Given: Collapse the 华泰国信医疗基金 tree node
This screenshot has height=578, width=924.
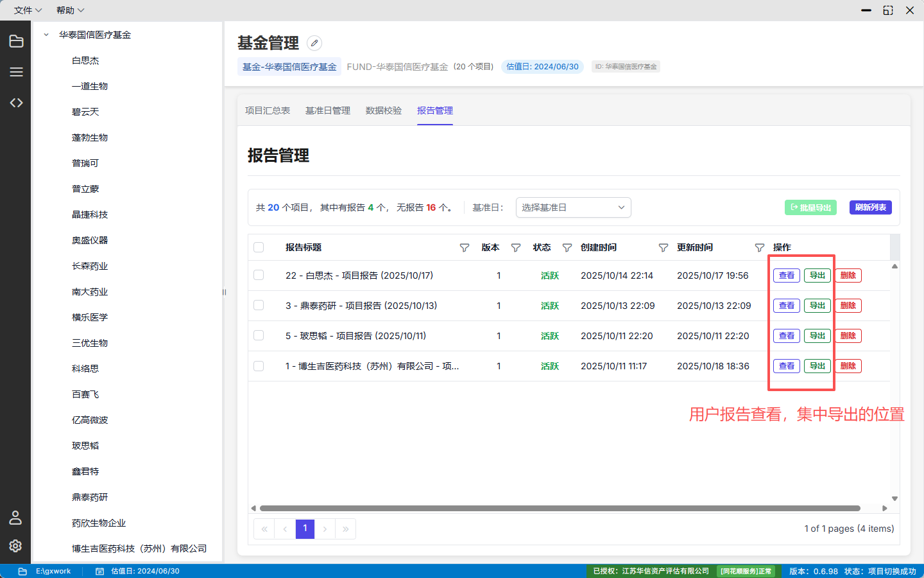Looking at the screenshot, I should 46,35.
